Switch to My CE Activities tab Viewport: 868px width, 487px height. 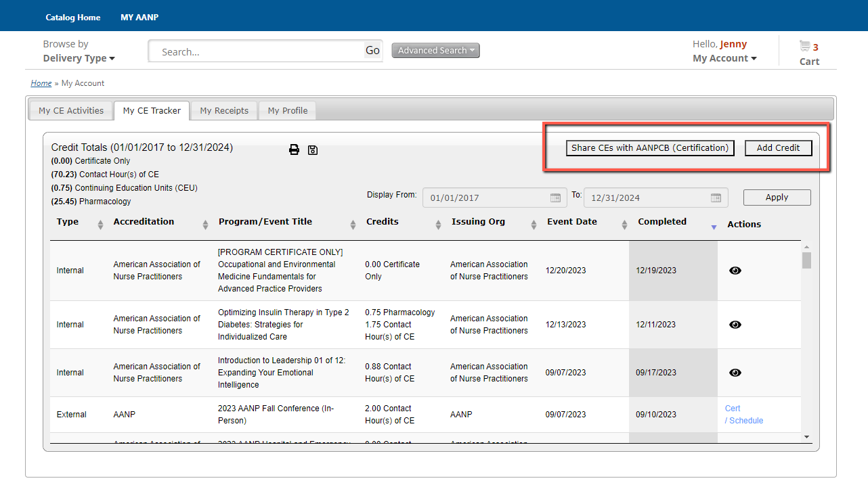[71, 110]
